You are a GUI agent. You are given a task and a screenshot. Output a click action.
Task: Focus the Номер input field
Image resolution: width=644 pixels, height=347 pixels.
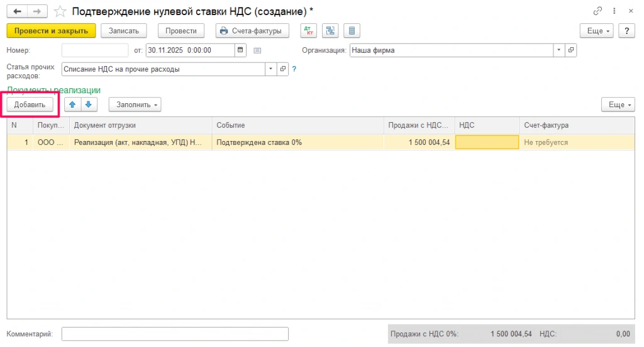[x=95, y=50]
